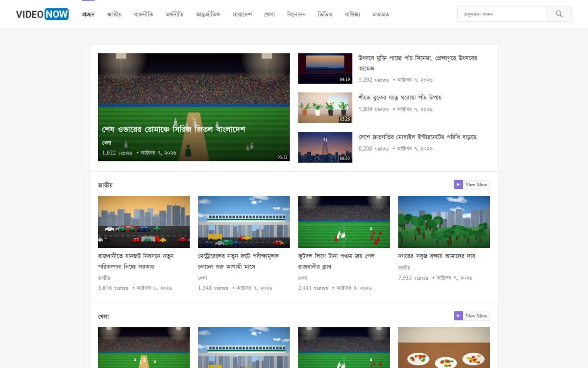
Task: Open headline রাজধানীতে যানজট নিরসনে নতুন পরিকল্পনা
Action: point(136,261)
